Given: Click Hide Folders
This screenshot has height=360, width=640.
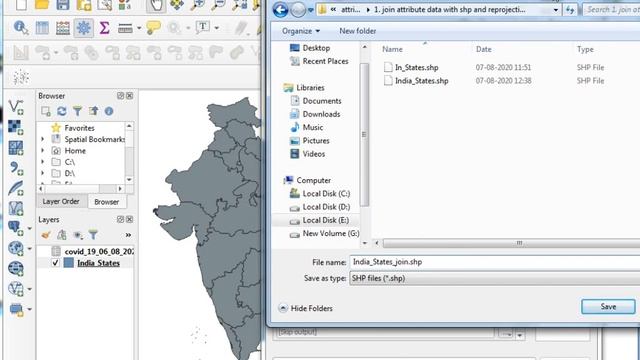Looking at the screenshot, I should click(x=306, y=309).
